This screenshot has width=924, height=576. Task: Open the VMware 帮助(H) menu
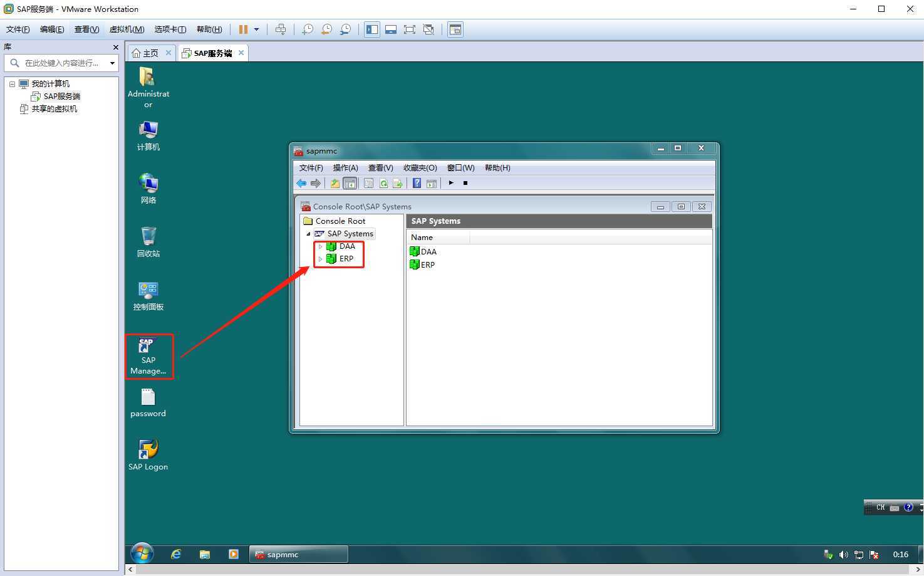coord(209,29)
